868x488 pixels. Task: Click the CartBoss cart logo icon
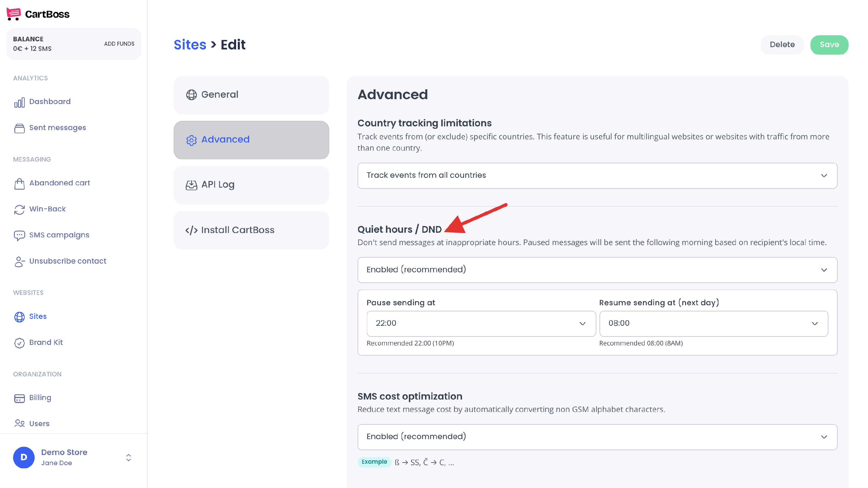coord(14,14)
